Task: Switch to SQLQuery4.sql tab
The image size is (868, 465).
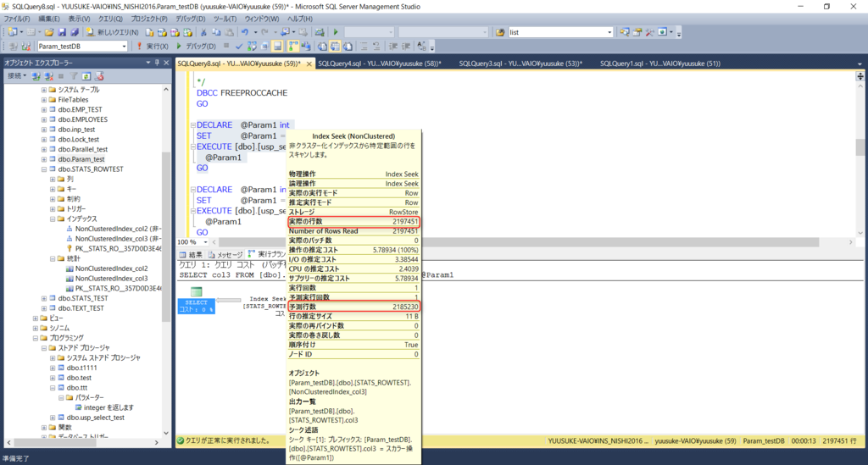Action: [379, 64]
